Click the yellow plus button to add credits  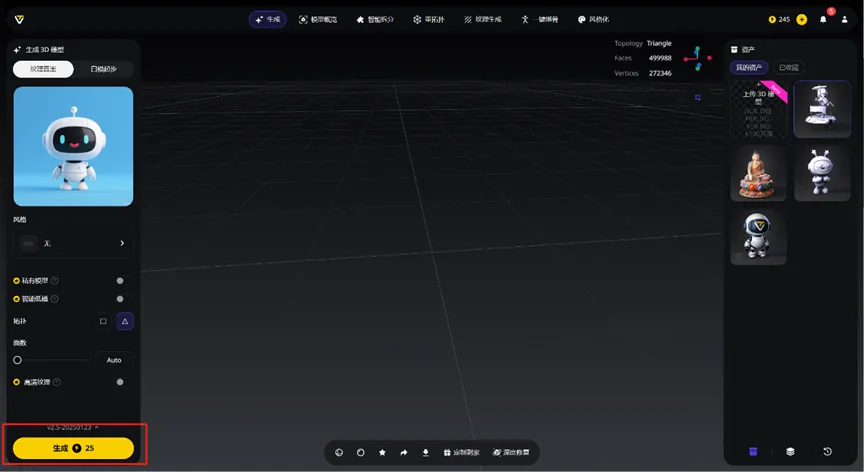click(802, 19)
